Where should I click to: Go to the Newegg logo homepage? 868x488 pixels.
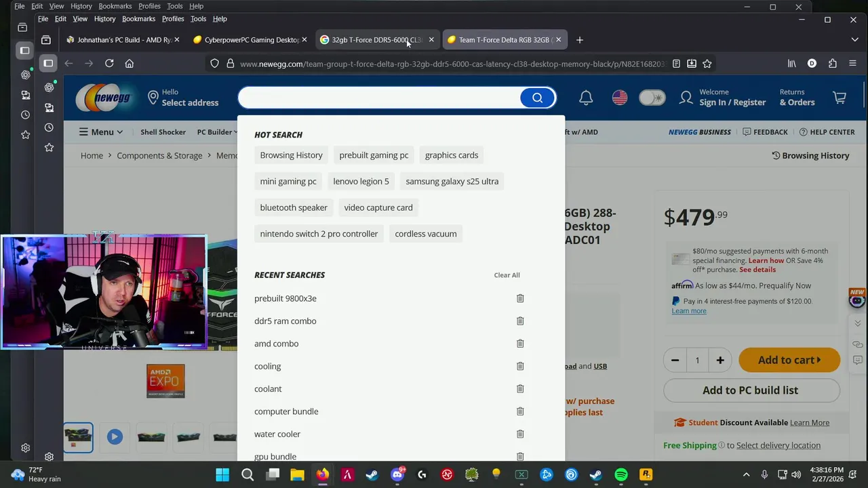(x=103, y=98)
